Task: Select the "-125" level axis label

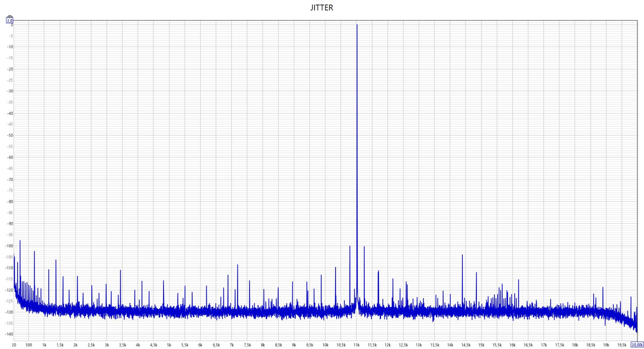Action: tap(9, 301)
